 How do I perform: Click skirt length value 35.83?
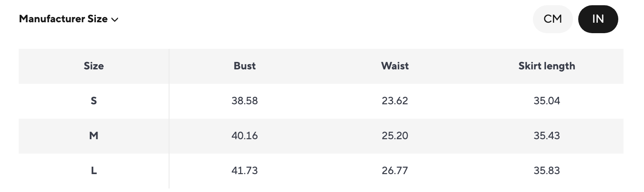[x=546, y=171]
